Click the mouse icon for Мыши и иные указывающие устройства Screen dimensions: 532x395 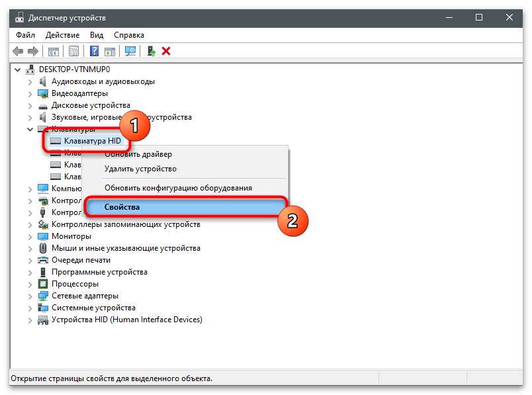[43, 248]
